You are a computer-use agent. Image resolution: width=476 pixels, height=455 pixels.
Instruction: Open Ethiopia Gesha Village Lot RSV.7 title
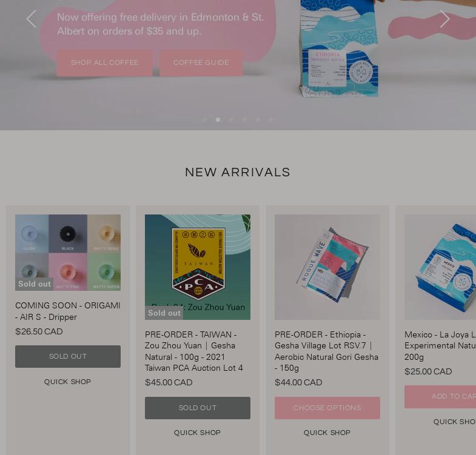click(327, 351)
